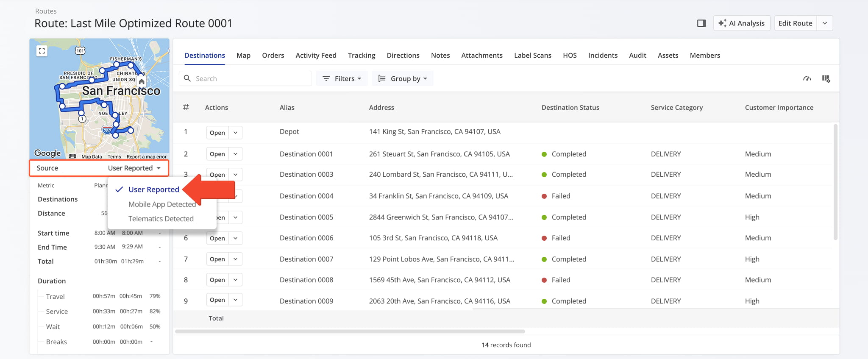
Task: Open the Directions tab
Action: point(403,56)
